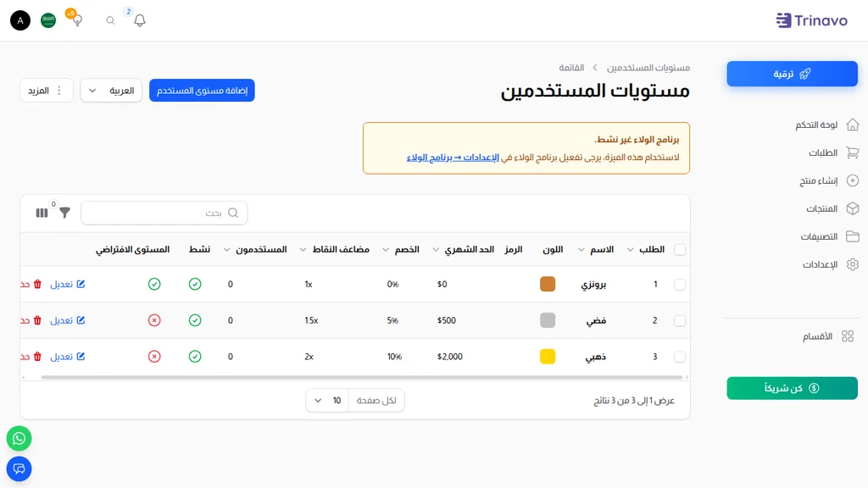Image resolution: width=868 pixels, height=488 pixels.
Task: Click the 1.5x points multiplier cell
Action: [311, 320]
